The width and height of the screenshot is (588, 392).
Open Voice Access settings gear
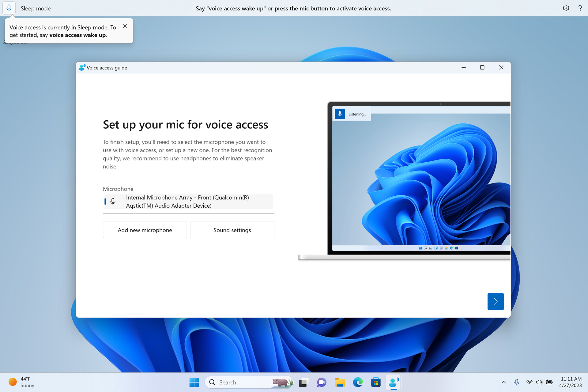pos(566,7)
